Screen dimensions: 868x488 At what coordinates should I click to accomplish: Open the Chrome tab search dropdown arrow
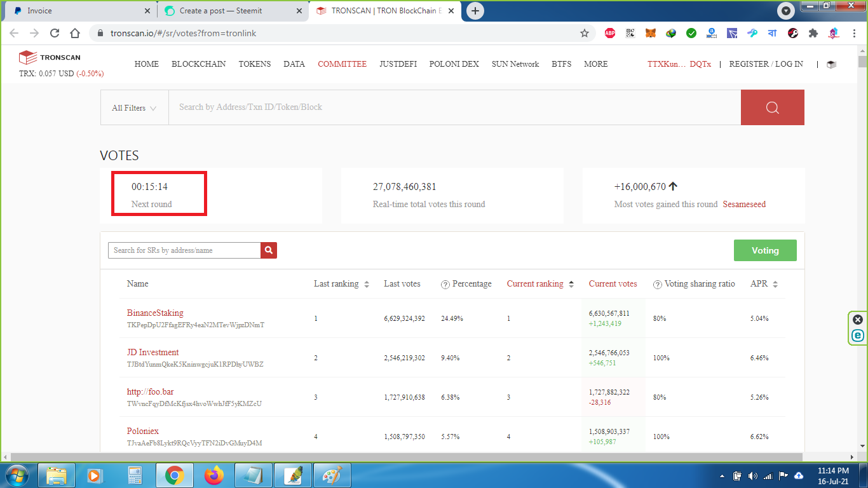786,11
